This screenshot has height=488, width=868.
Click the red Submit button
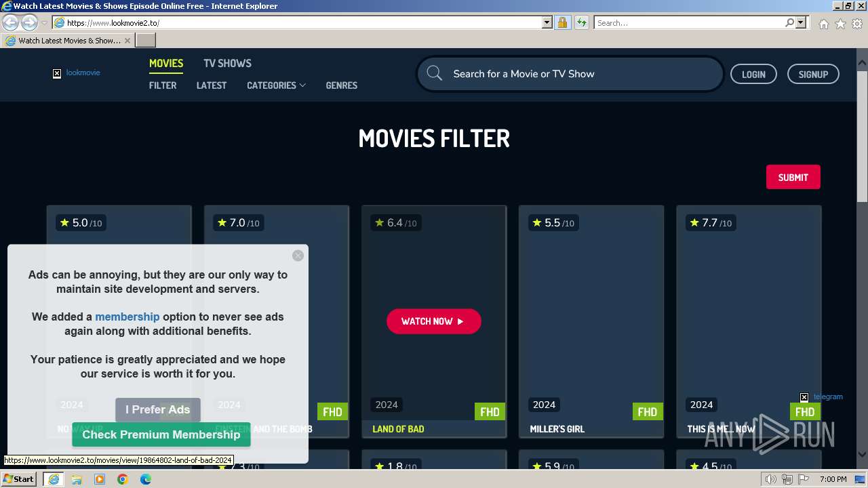[x=793, y=177]
